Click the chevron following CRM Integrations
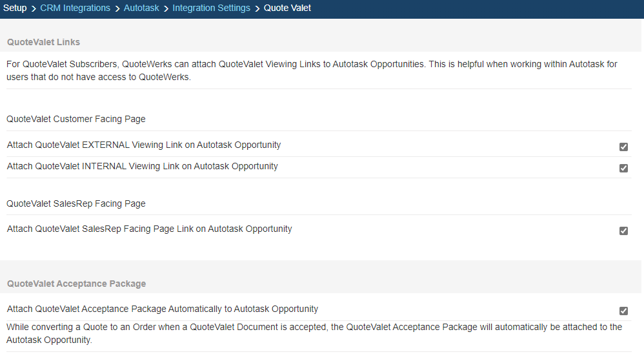Image resolution: width=644 pixels, height=363 pixels. (x=117, y=8)
